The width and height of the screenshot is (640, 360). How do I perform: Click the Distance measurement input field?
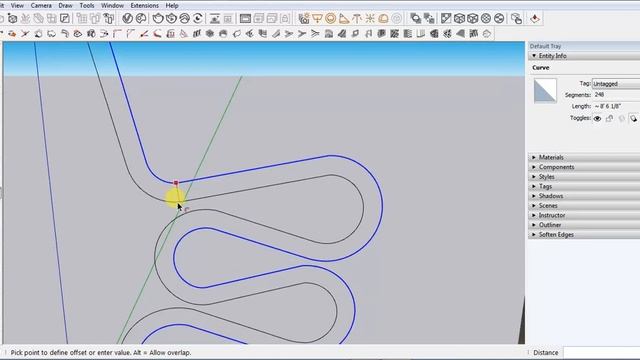[x=602, y=352]
